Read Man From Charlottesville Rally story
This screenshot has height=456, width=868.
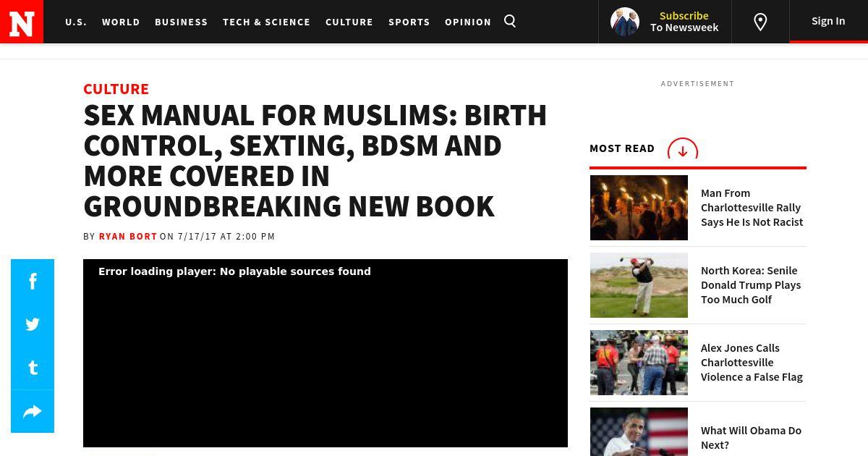pyautogui.click(x=752, y=208)
